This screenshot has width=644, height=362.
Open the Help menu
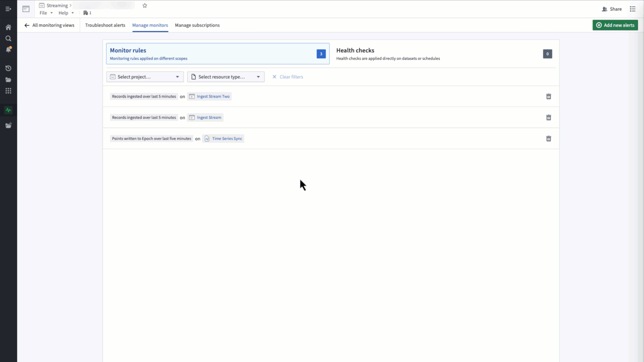(66, 13)
